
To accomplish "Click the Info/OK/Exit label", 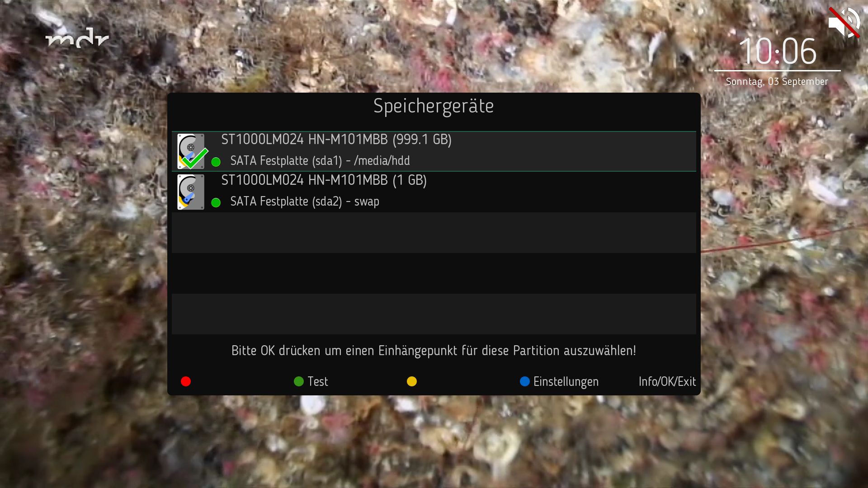I will pyautogui.click(x=667, y=382).
